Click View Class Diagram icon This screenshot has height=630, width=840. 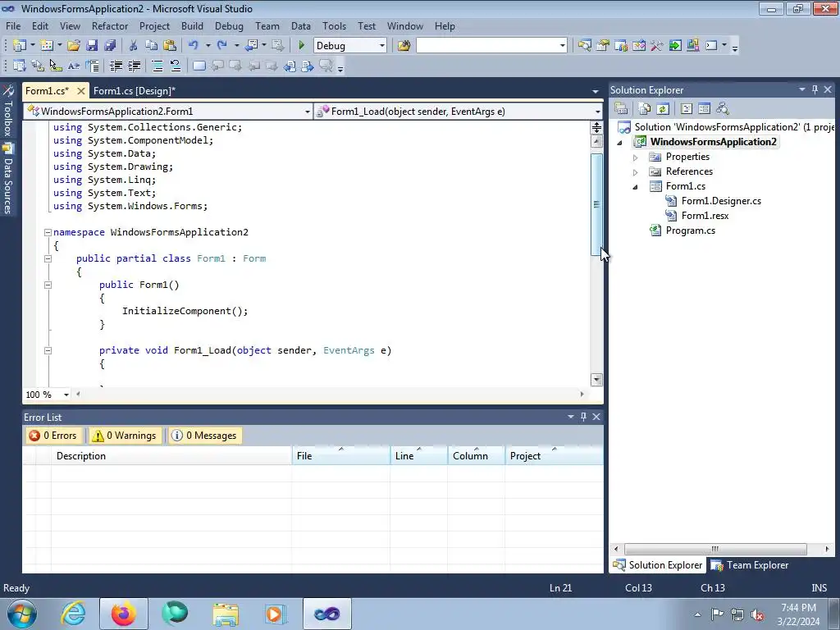723,109
